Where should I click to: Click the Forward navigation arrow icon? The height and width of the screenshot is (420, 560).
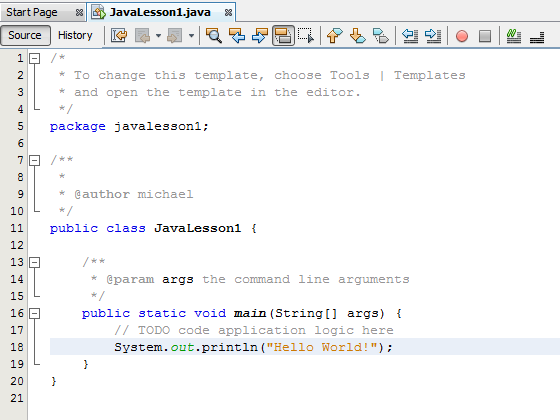[x=175, y=36]
